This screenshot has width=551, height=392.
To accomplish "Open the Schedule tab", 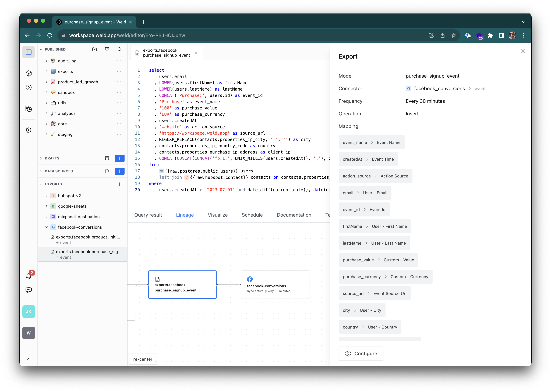I will pyautogui.click(x=252, y=215).
